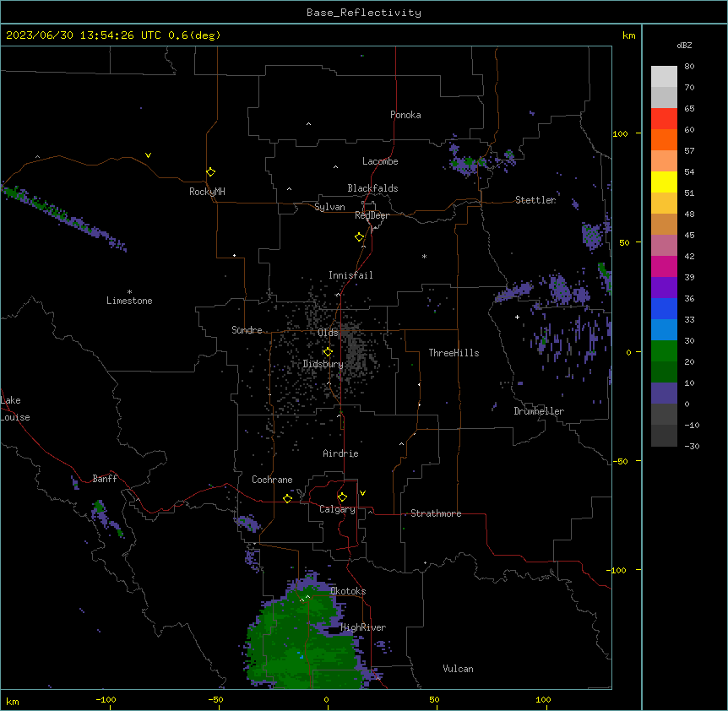Select the bright orange 57-60 dBZ band
Viewport: 728px width, 711px height.
pyautogui.click(x=664, y=139)
